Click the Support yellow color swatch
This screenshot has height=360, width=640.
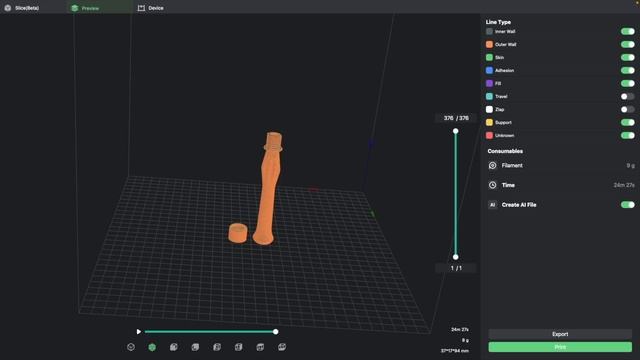[x=489, y=122]
